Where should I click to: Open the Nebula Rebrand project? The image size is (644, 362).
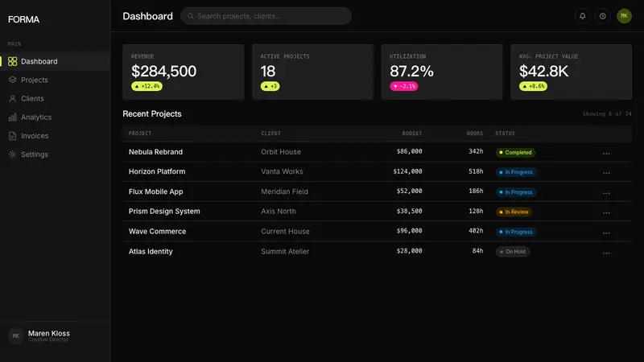pyautogui.click(x=155, y=152)
